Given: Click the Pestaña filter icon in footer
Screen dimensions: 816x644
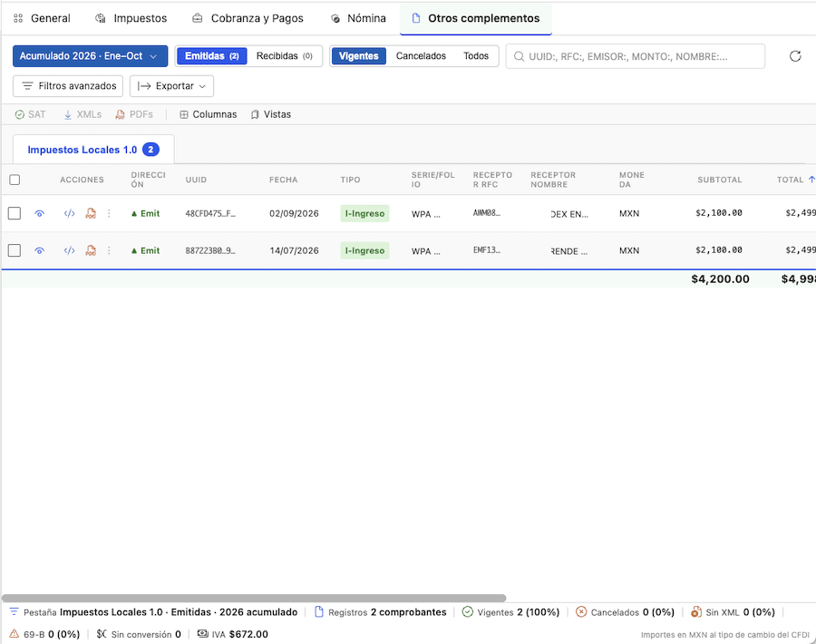Looking at the screenshot, I should click(14, 611).
